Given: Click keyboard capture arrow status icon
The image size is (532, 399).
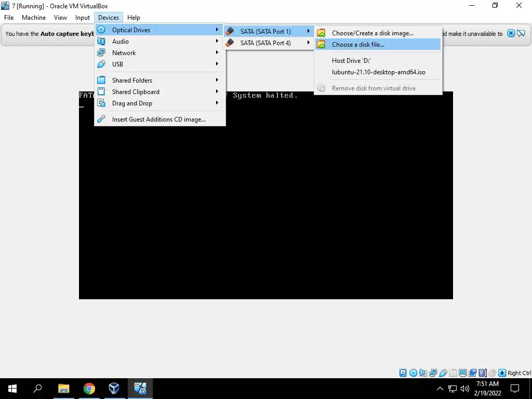Looking at the screenshot, I should coord(502,373).
